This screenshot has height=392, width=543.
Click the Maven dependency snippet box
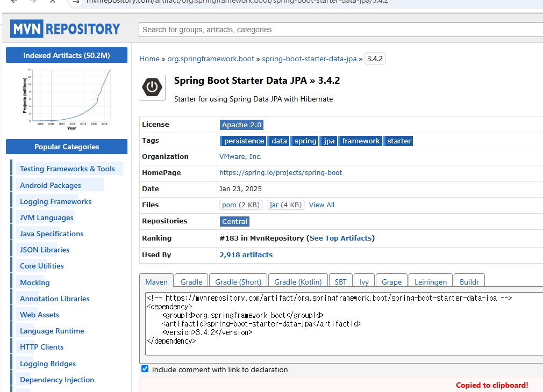[x=344, y=323]
